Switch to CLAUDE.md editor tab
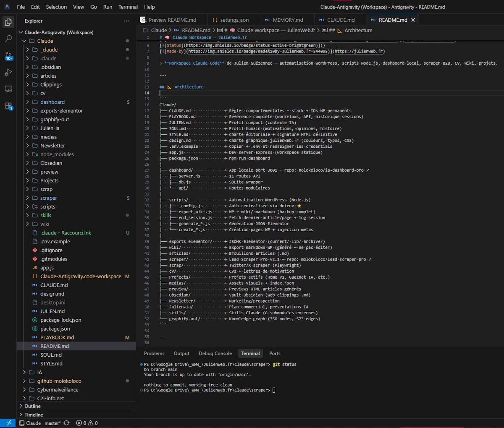The width and height of the screenshot is (504, 428). click(x=341, y=20)
